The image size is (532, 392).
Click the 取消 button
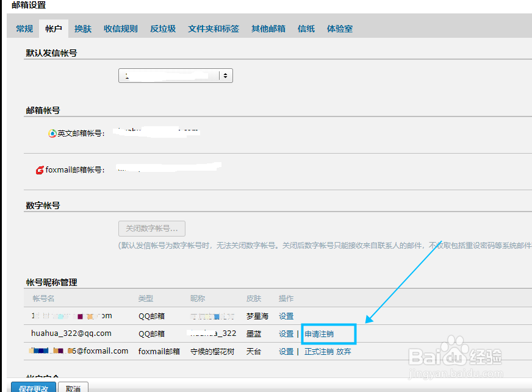click(73, 388)
